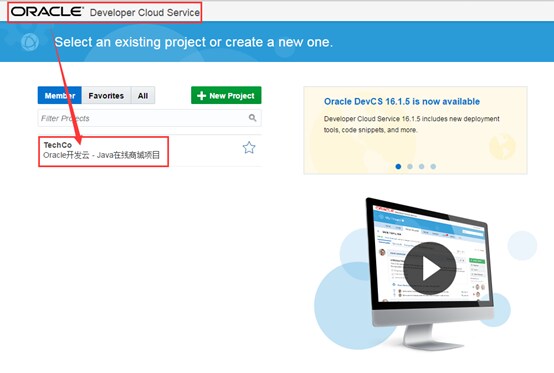Open Oracle DevCS 16.1.5 announcement link
This screenshot has height=373, width=554.
[x=402, y=102]
